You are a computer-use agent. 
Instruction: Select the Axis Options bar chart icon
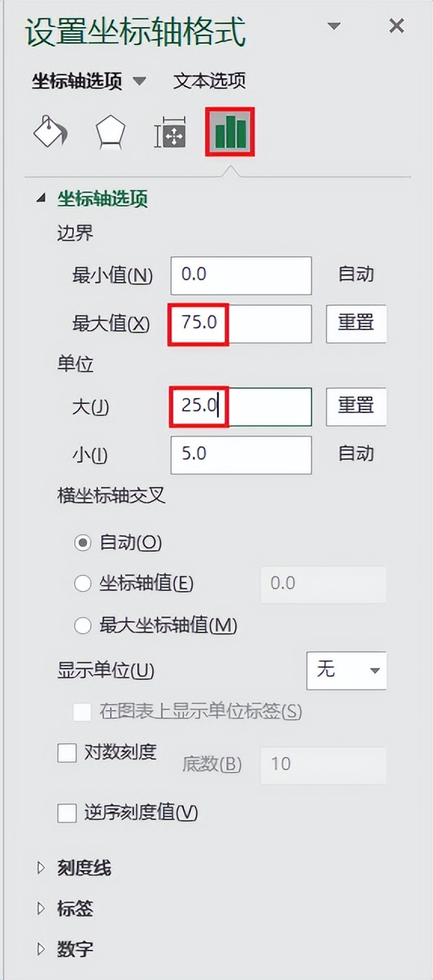(x=230, y=133)
